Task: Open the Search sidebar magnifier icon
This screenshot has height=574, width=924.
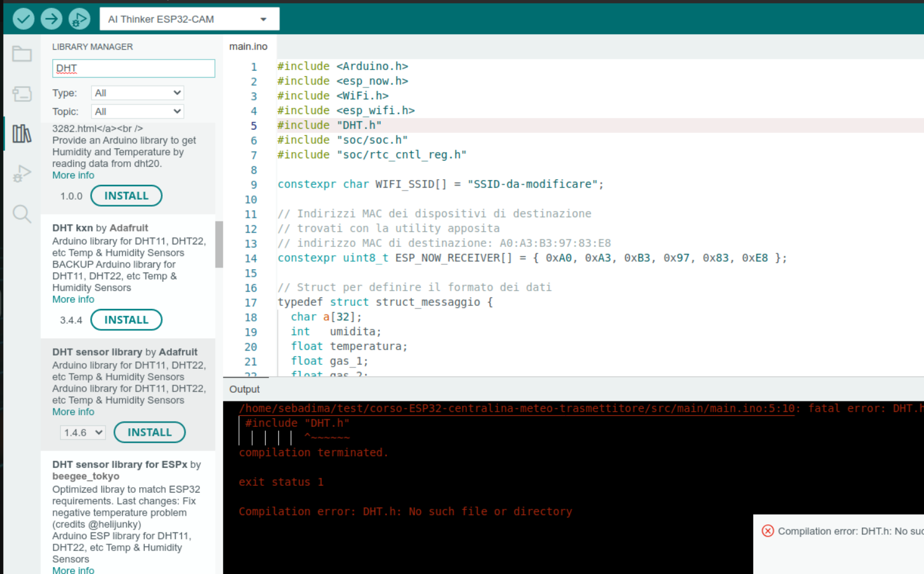Action: click(22, 214)
